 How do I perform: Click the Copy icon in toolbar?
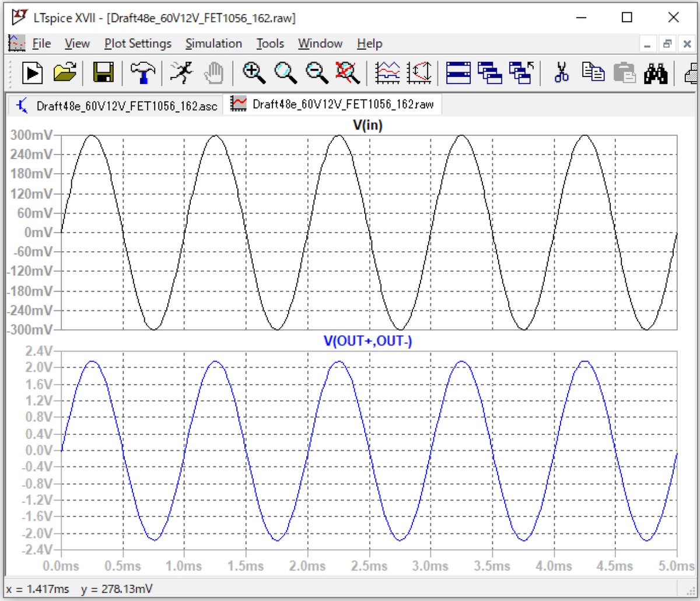[593, 72]
